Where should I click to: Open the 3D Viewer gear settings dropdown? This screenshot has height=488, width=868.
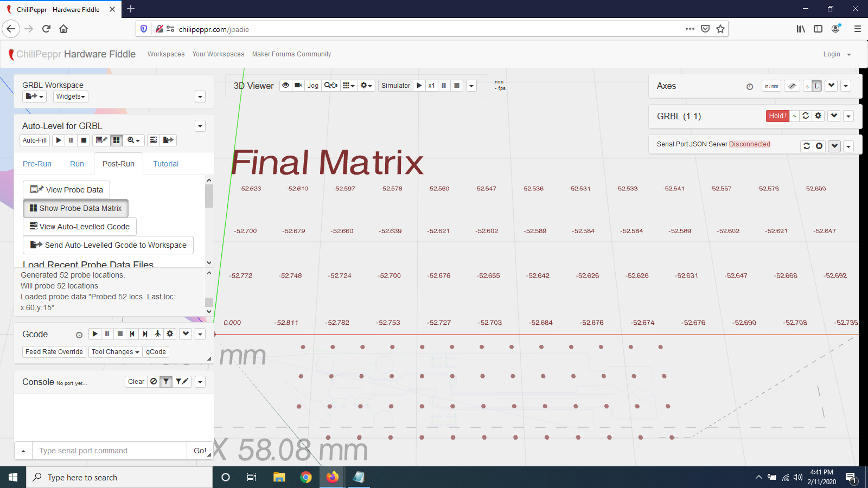tap(366, 86)
